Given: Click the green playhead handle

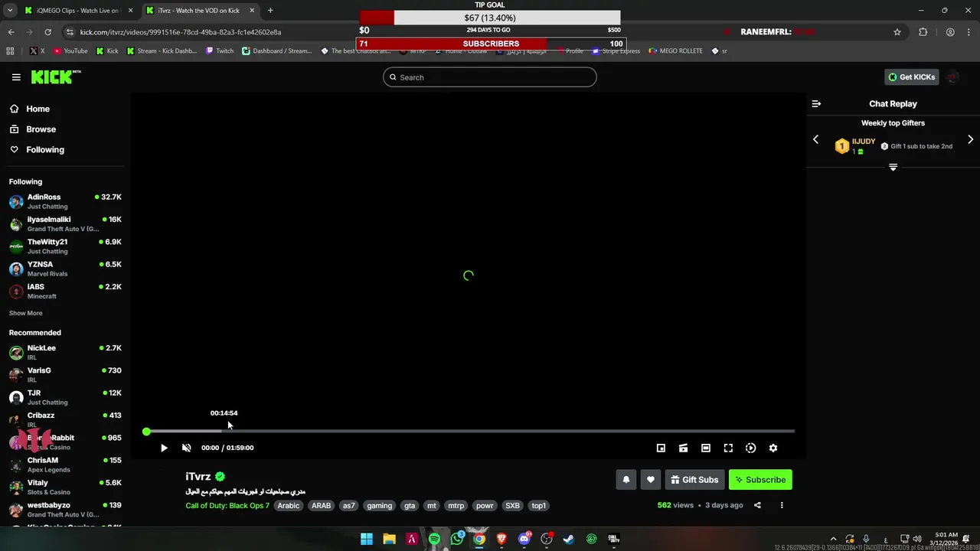Looking at the screenshot, I should (146, 432).
